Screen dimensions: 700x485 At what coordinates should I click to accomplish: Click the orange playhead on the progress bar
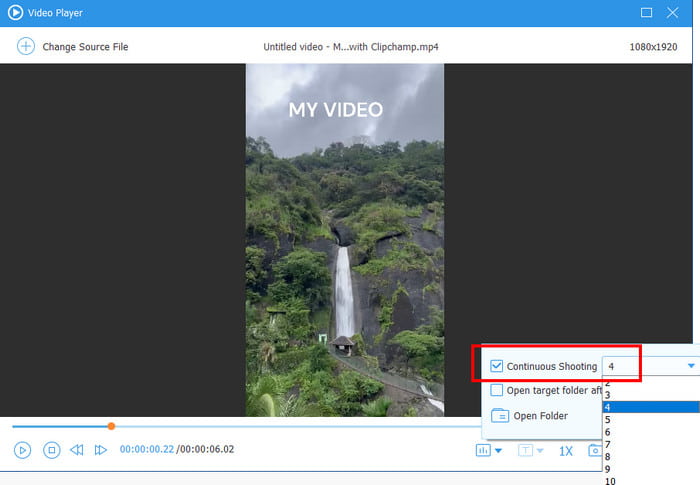coord(111,426)
